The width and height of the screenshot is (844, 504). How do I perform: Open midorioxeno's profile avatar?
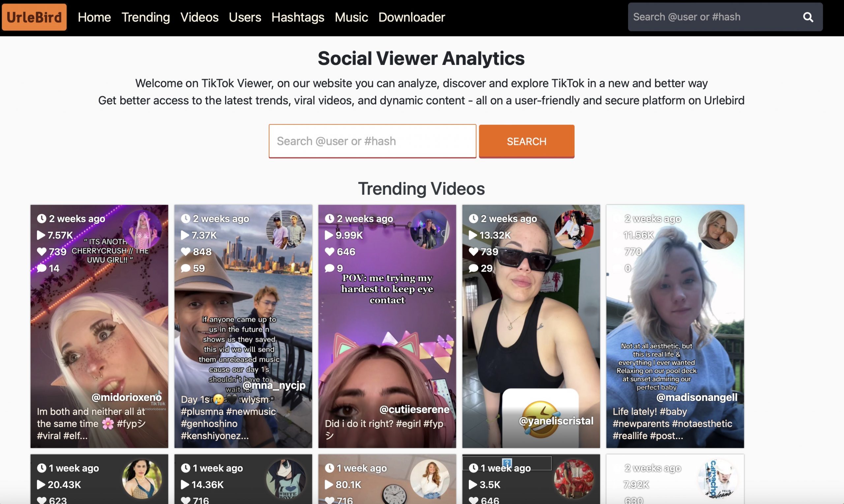point(142,230)
